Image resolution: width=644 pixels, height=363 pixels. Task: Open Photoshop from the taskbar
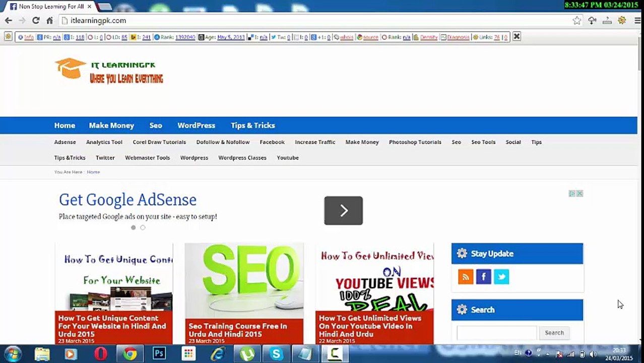159,354
